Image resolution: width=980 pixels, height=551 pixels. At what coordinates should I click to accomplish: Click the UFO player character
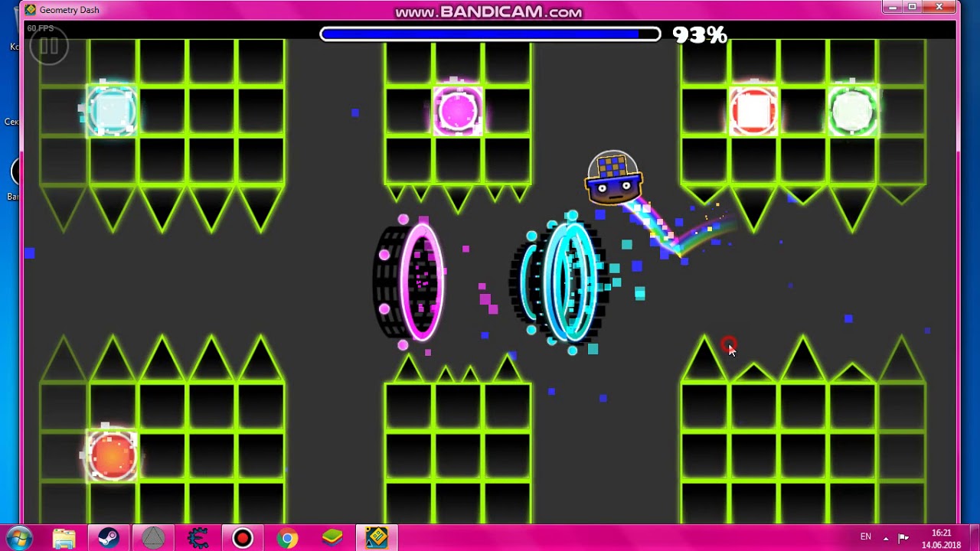tap(613, 179)
